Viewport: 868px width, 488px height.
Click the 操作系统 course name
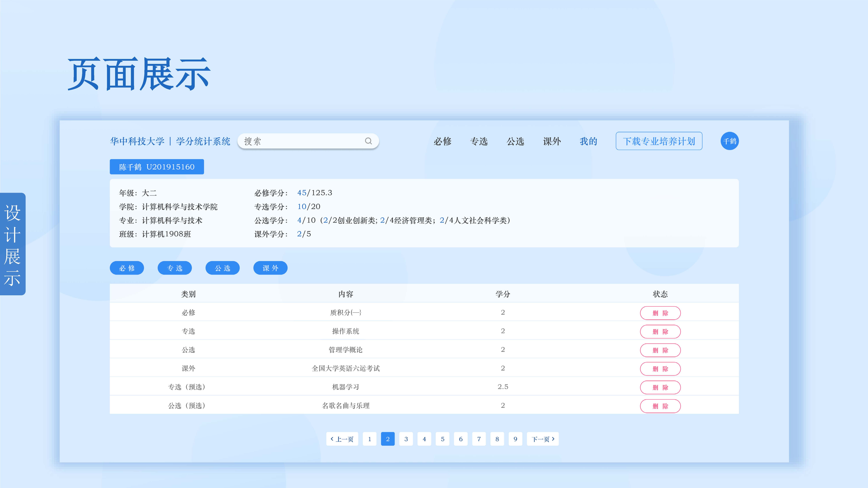(346, 331)
